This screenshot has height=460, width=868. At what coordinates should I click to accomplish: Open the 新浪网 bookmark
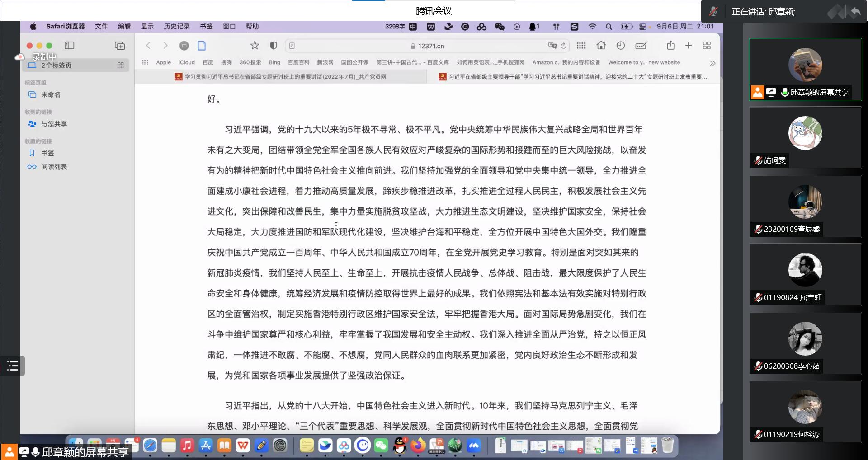(325, 62)
